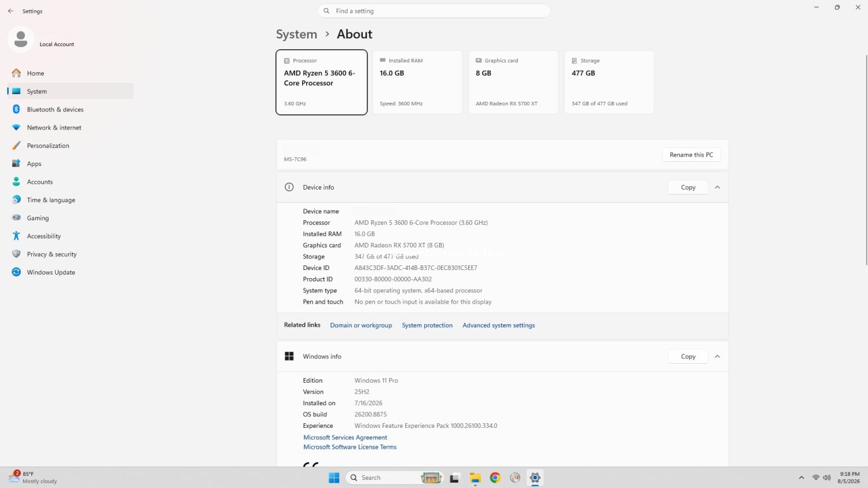Collapse the Device info section
Image resolution: width=868 pixels, height=488 pixels.
718,187
